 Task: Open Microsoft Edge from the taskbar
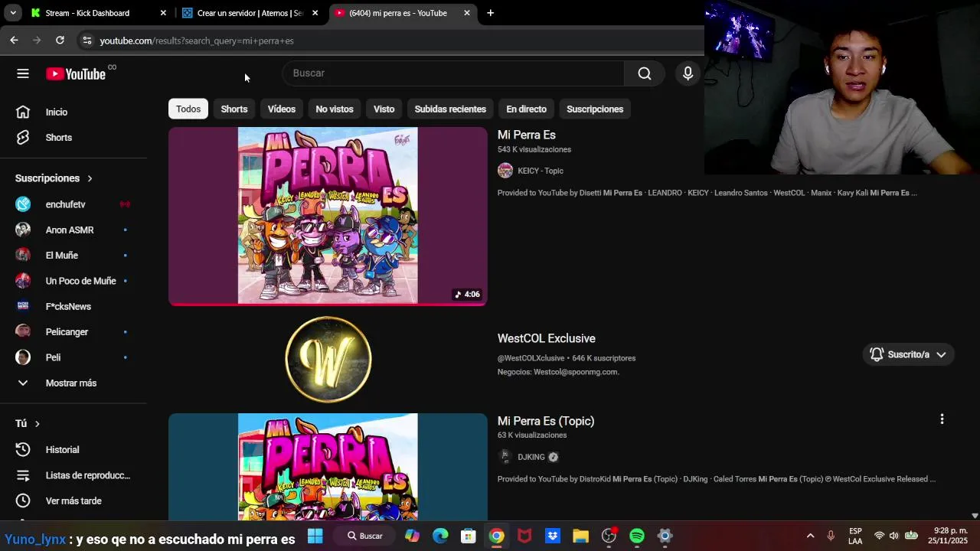[440, 536]
